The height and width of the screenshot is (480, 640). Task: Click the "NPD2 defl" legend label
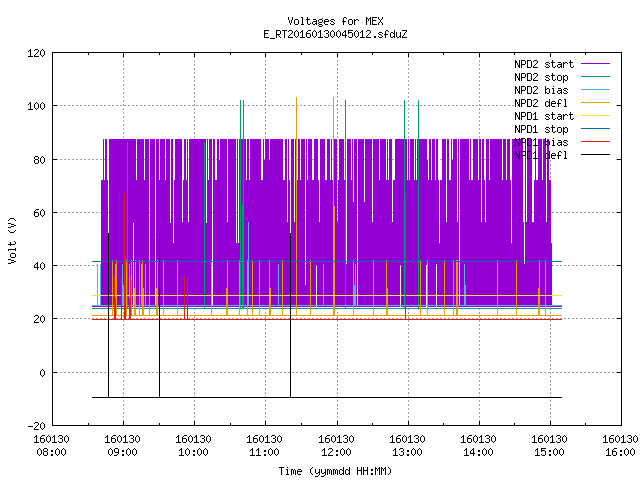pos(541,103)
